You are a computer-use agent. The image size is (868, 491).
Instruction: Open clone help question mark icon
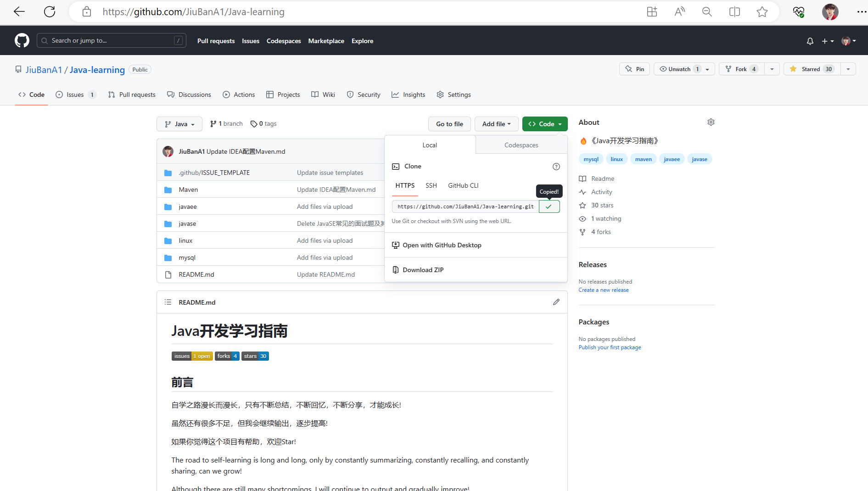(x=556, y=167)
